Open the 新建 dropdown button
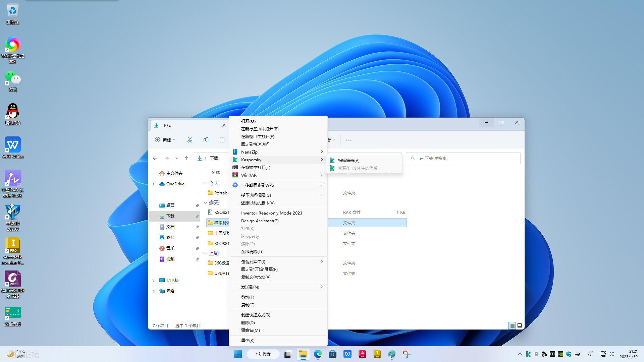Viewport: 644px width, 362px height. coord(165,140)
